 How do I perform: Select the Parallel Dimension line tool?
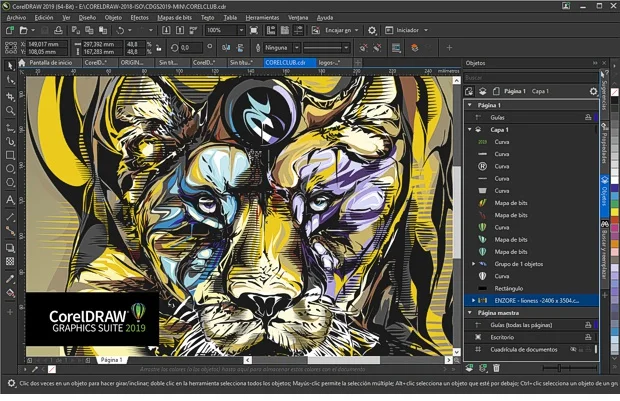pos(10,217)
